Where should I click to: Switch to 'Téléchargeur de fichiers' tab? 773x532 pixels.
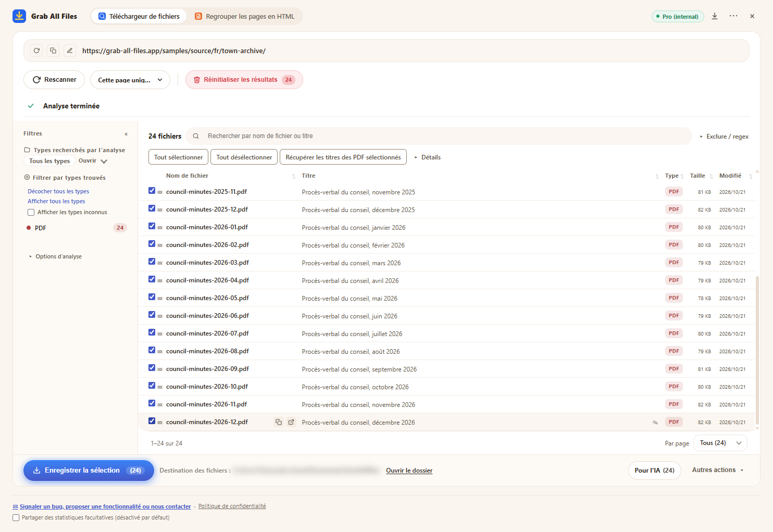[139, 16]
